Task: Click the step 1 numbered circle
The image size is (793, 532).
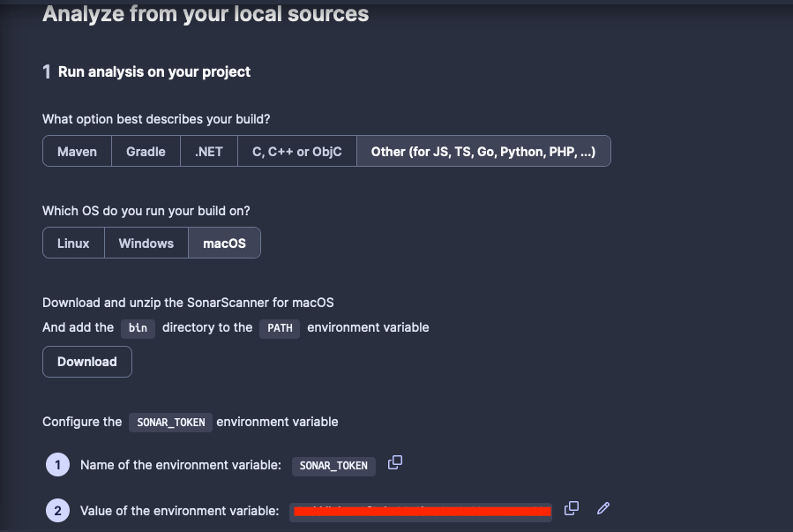Action: [57, 465]
